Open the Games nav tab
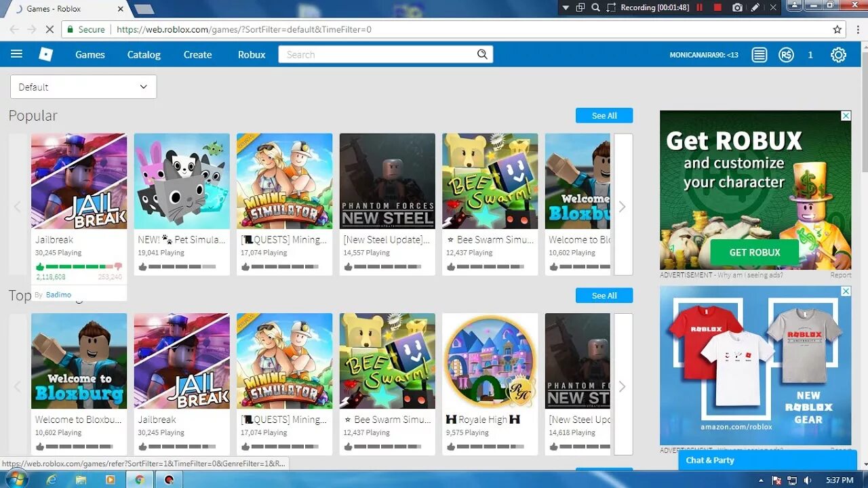868x488 pixels. 90,55
